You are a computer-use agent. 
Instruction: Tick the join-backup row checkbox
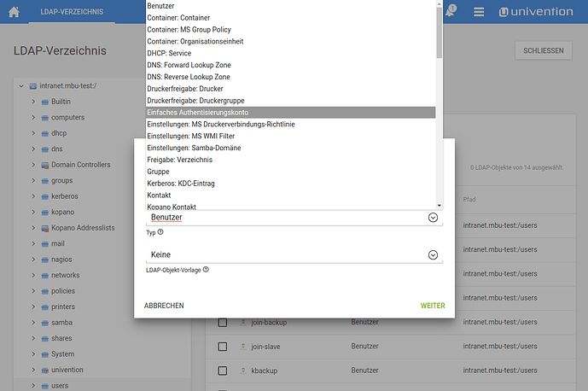(223, 323)
